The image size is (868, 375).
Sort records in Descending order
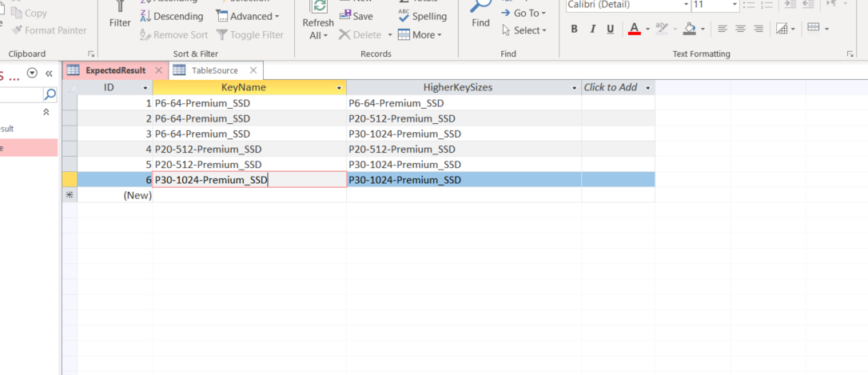tap(172, 17)
